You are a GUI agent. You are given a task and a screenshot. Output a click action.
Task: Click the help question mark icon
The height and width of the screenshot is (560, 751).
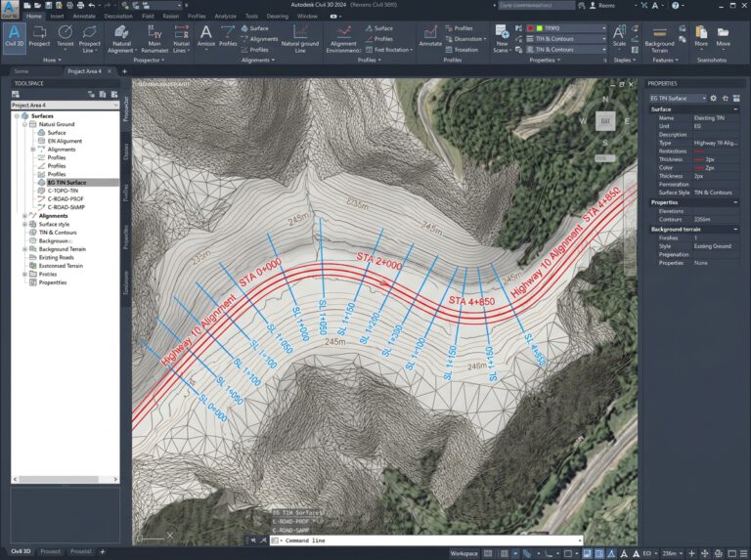(x=675, y=5)
